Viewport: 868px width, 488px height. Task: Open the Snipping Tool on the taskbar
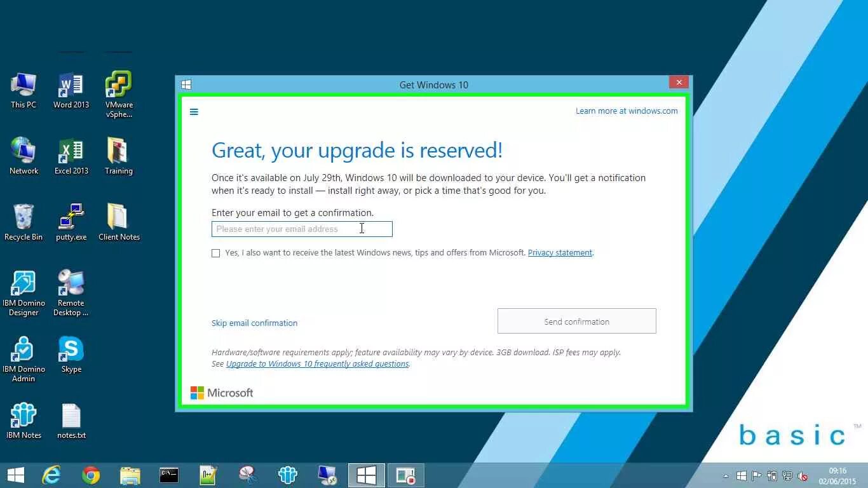pos(248,475)
